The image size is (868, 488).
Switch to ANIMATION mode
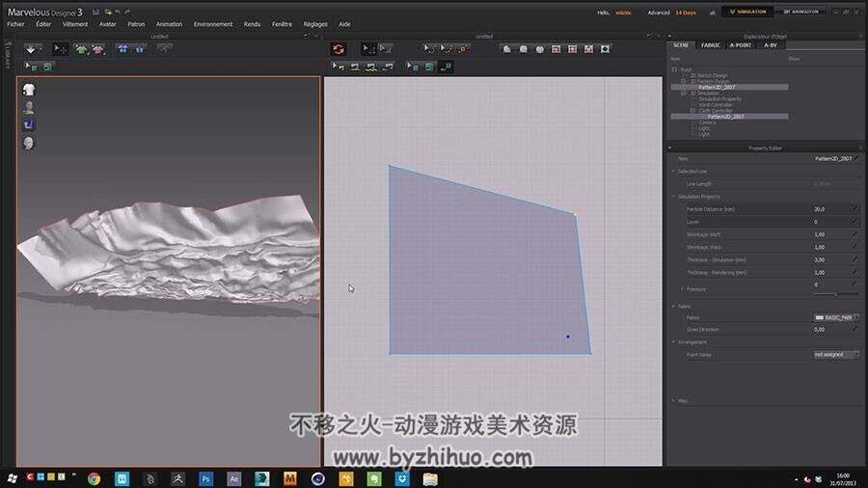click(x=800, y=12)
